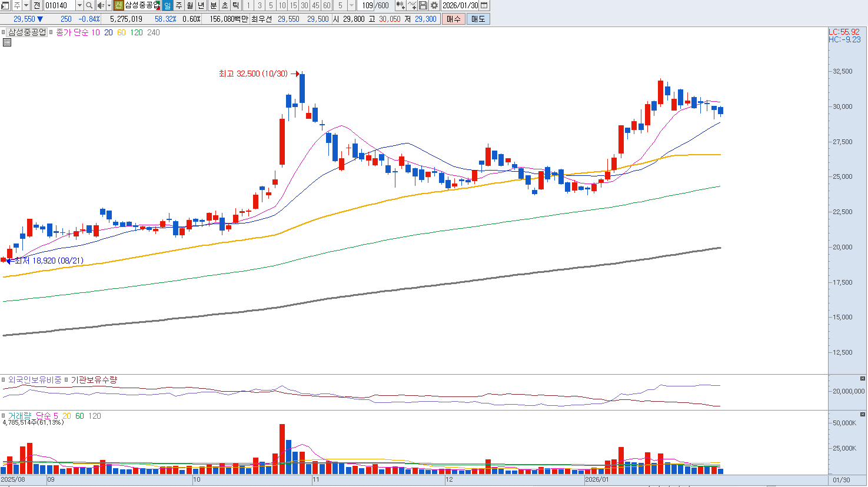Open the calendar date picker icon
Viewport: 868px width, 487px height.
click(484, 5)
